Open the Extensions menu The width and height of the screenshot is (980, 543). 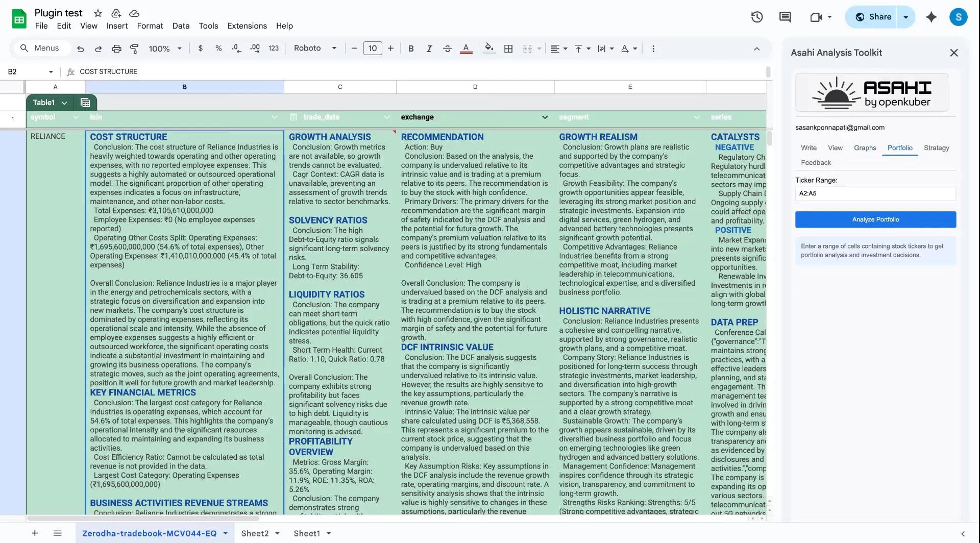pyautogui.click(x=247, y=26)
